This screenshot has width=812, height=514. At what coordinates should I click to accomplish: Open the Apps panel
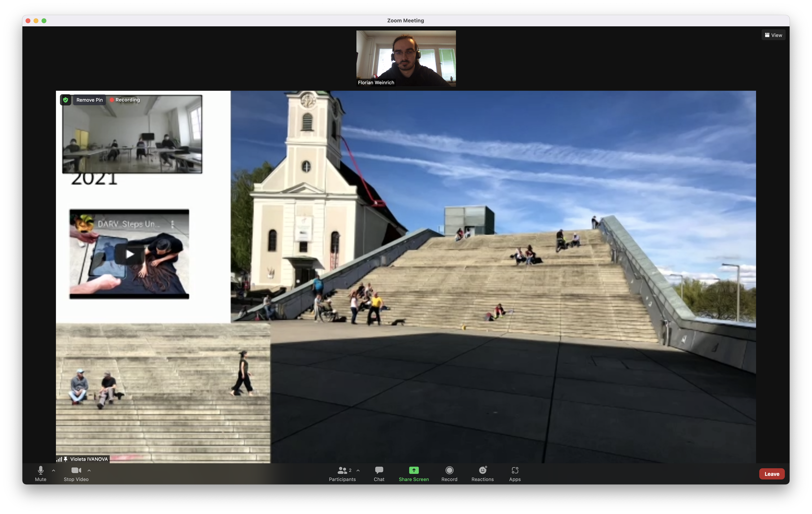(x=514, y=473)
